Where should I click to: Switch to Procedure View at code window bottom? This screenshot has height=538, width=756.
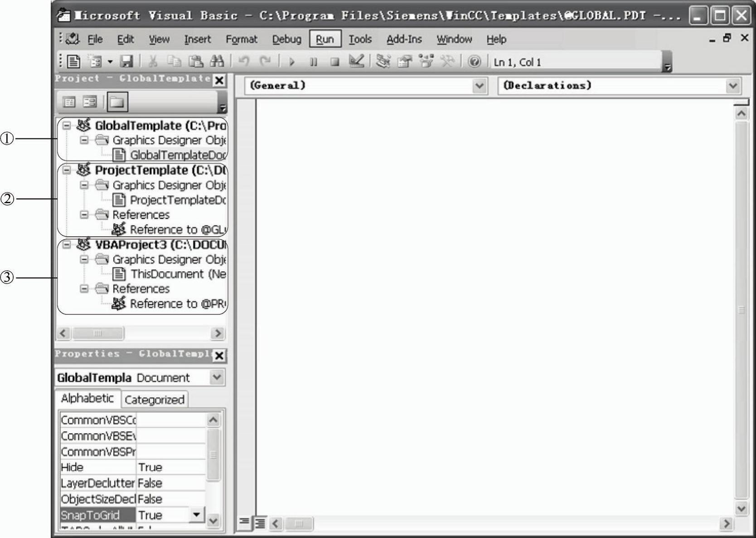click(244, 523)
